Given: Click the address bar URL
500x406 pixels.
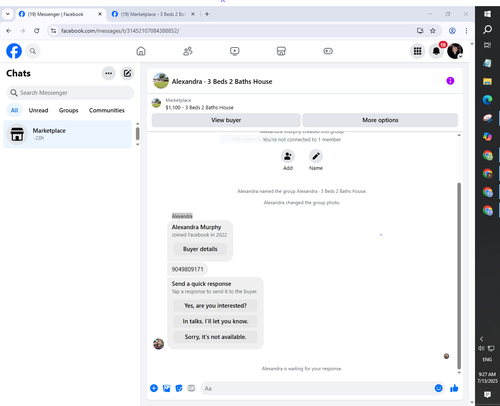Looking at the screenshot, I should (120, 31).
